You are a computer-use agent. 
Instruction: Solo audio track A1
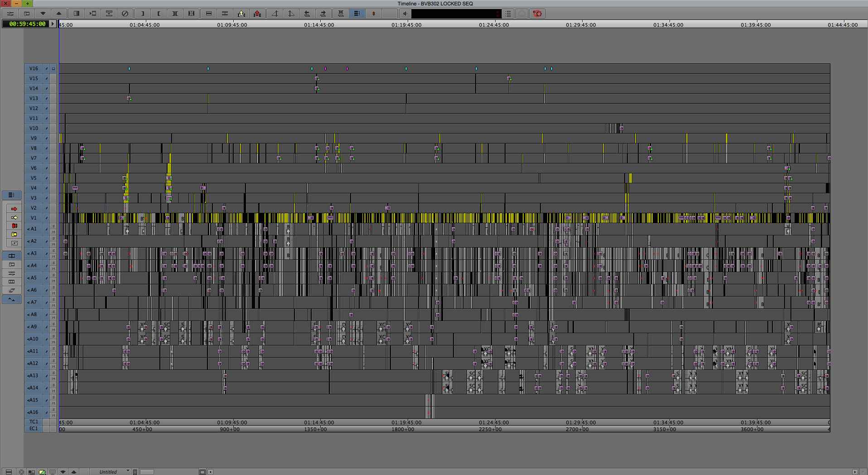[53, 226]
